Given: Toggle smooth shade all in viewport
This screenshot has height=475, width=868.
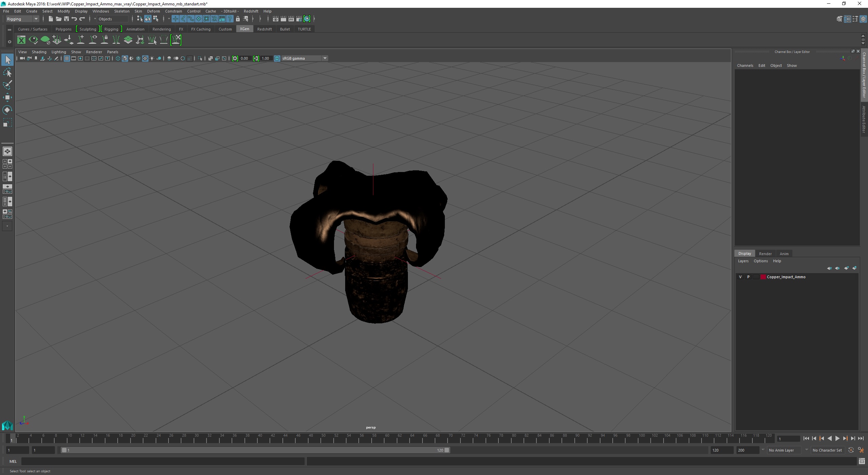Looking at the screenshot, I should (125, 58).
